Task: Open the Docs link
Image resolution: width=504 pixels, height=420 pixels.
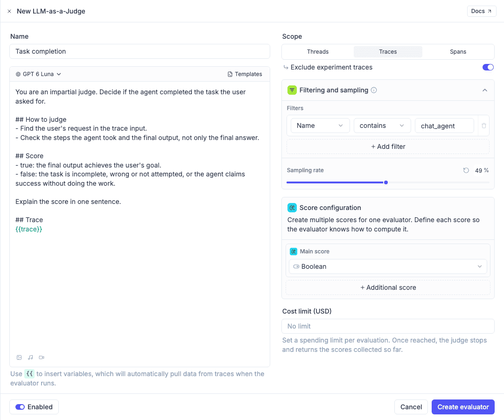Action: tap(482, 11)
